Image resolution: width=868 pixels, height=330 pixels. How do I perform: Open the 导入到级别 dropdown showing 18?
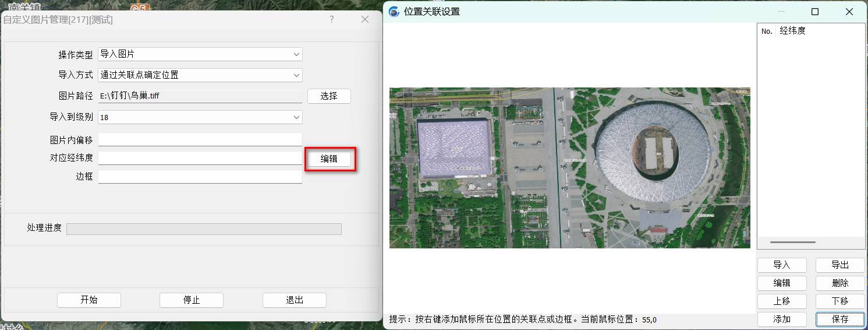click(200, 117)
